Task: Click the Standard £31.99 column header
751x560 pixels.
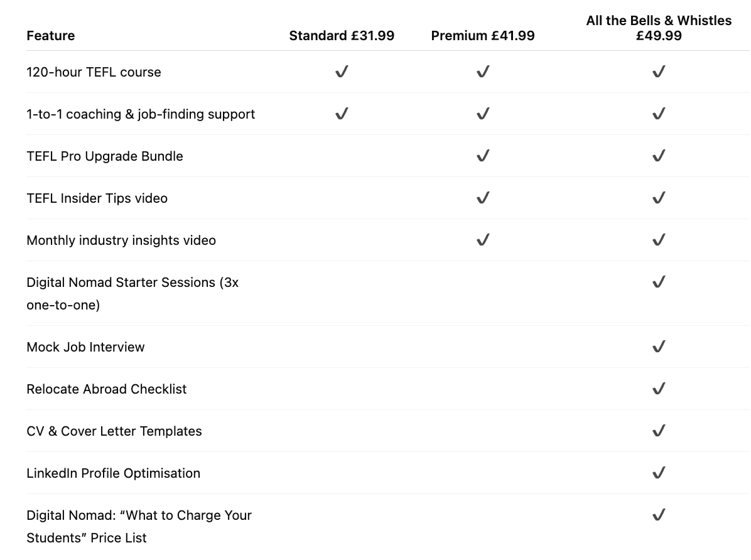Action: [x=342, y=36]
